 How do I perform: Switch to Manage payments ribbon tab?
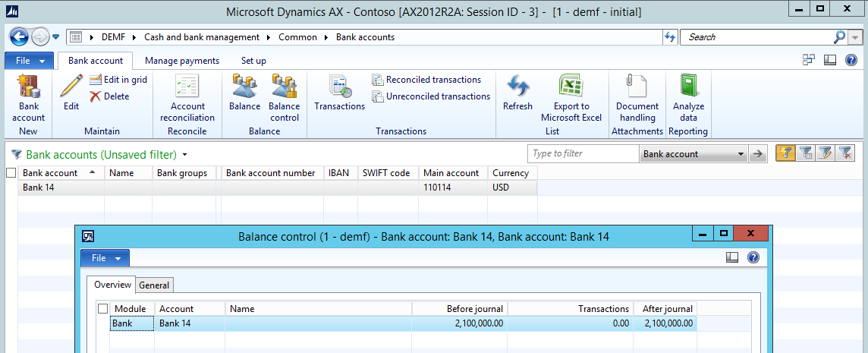[182, 61]
